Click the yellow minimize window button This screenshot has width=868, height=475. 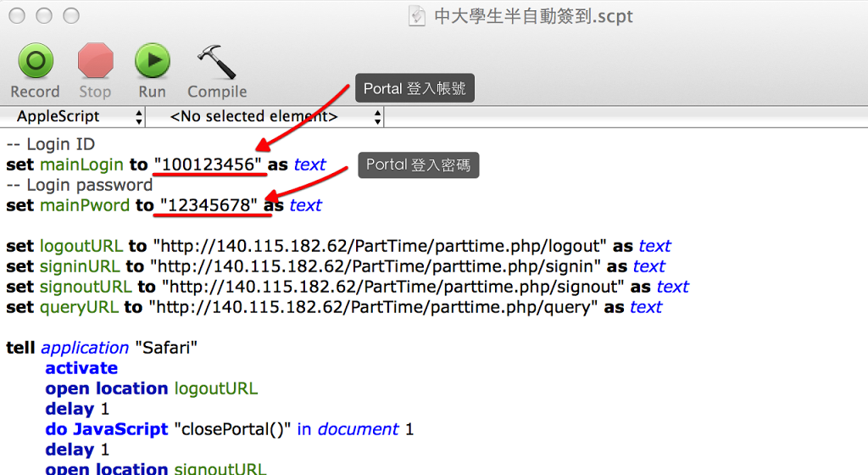[x=44, y=15]
